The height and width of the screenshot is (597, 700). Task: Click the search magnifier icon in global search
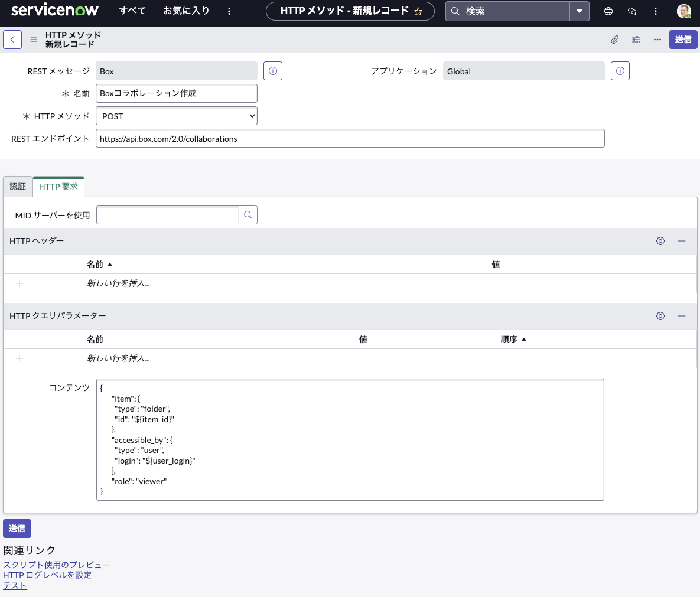455,11
